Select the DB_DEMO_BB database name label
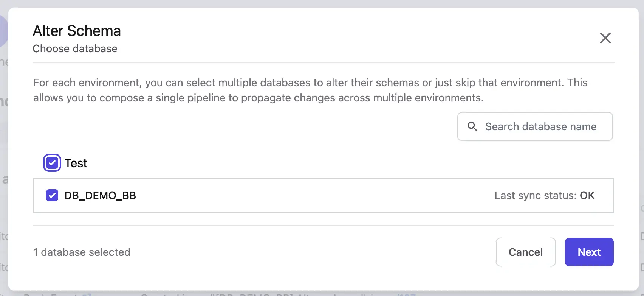The image size is (644, 296). (x=100, y=195)
